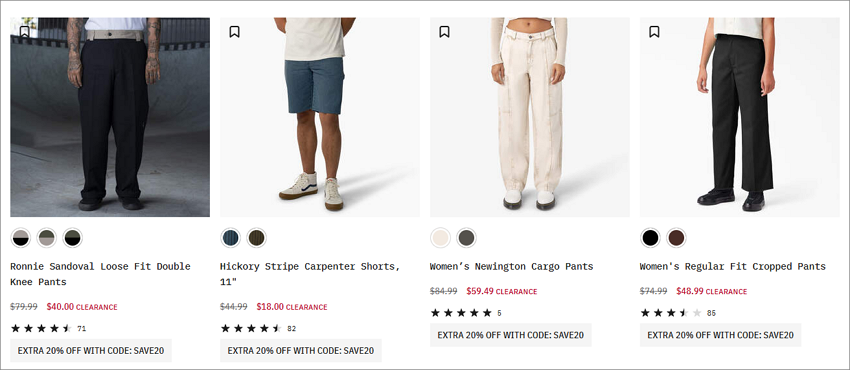Bookmark the Women's Newington Cargo Pants
The width and height of the screenshot is (850, 370).
tap(444, 32)
